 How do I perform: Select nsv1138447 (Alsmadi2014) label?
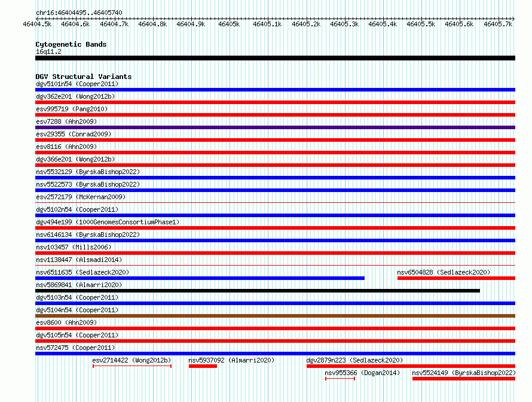(x=79, y=260)
